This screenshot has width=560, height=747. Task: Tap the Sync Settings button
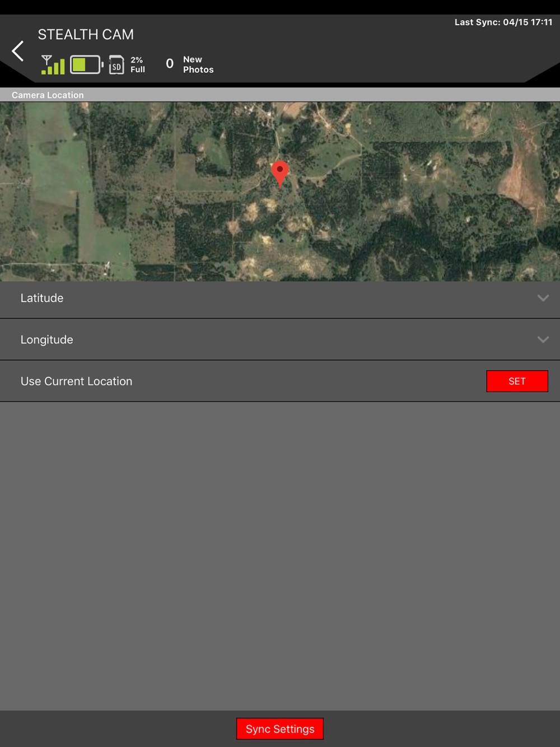280,729
